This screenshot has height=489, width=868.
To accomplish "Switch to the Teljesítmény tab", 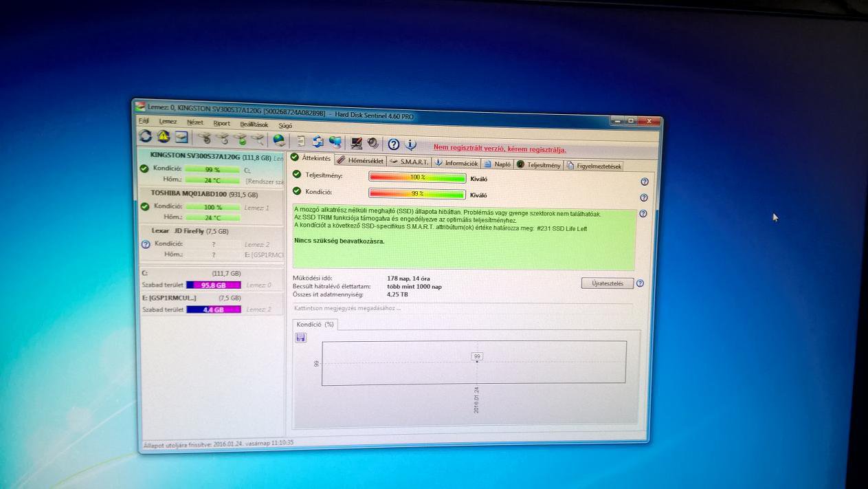I will (539, 165).
